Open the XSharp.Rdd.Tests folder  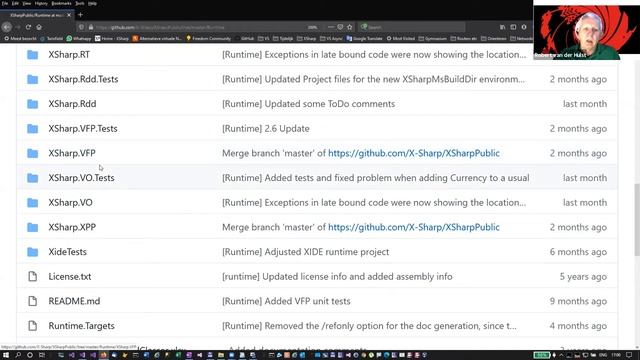83,79
